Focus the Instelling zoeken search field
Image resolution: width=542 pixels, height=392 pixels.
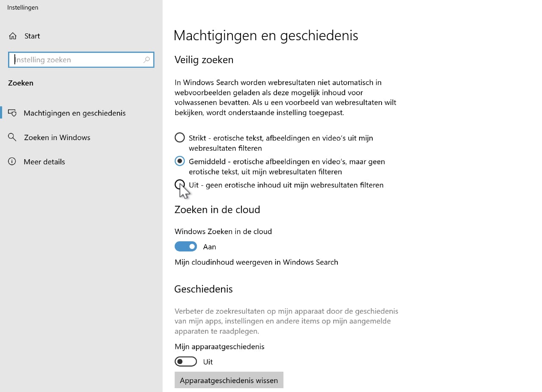point(76,60)
